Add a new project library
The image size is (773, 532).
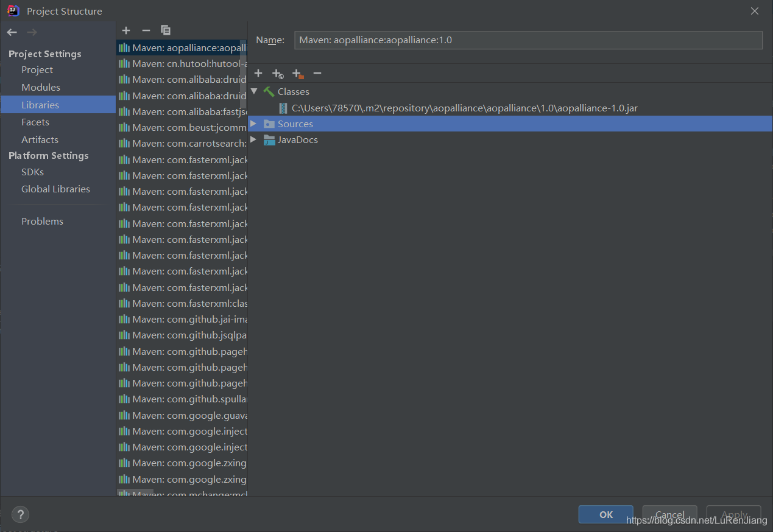click(x=126, y=30)
